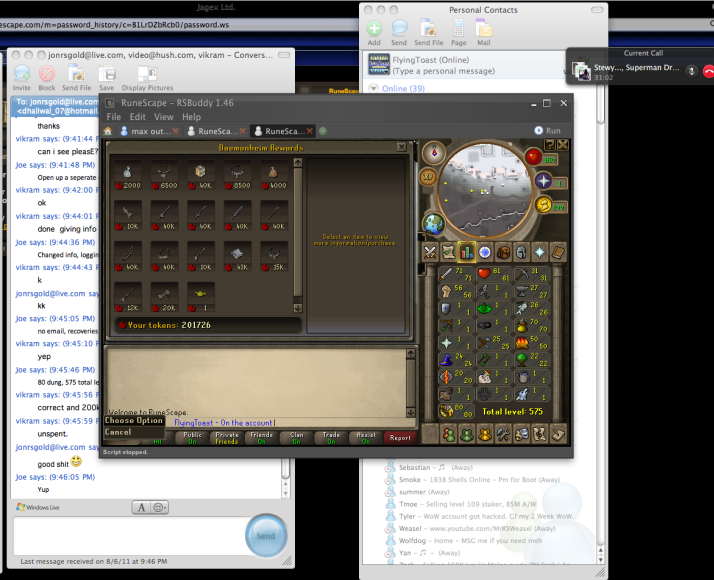Click the Woodcutting skill showing 22
714x580 pixels.
coord(532,360)
